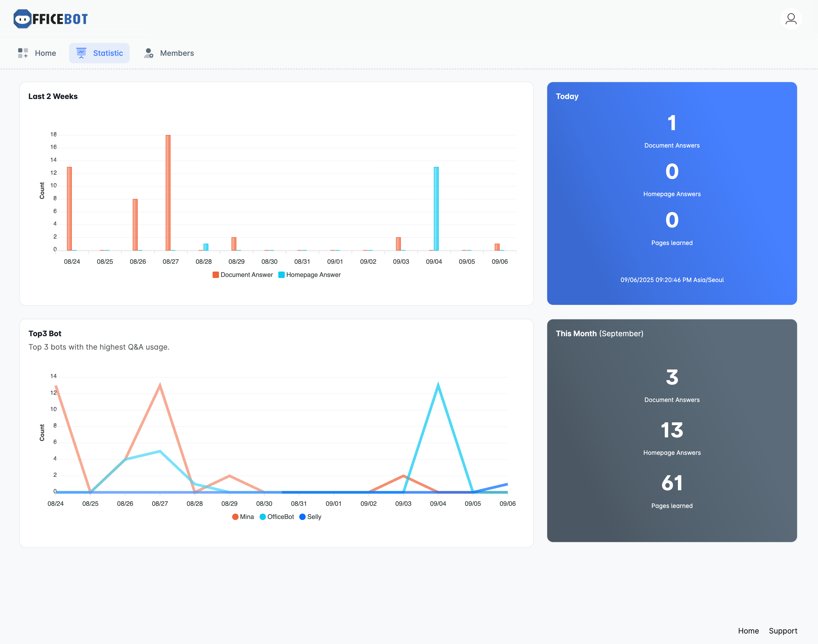818x644 pixels.
Task: Switch to the Members tab
Action: click(x=177, y=53)
